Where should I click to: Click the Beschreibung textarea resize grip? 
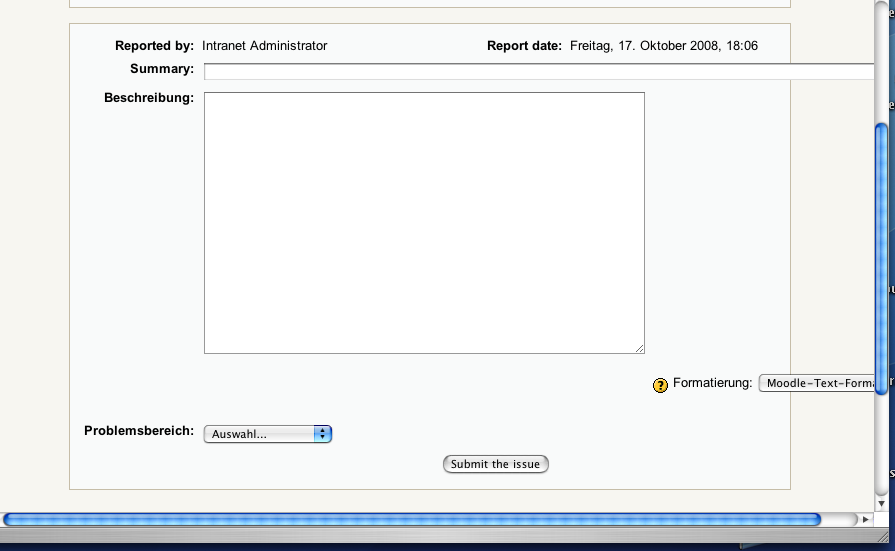coord(639,348)
